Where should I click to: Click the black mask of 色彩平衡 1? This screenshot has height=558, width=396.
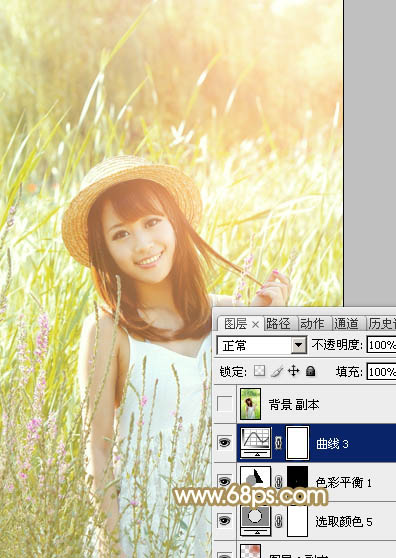coord(297,478)
